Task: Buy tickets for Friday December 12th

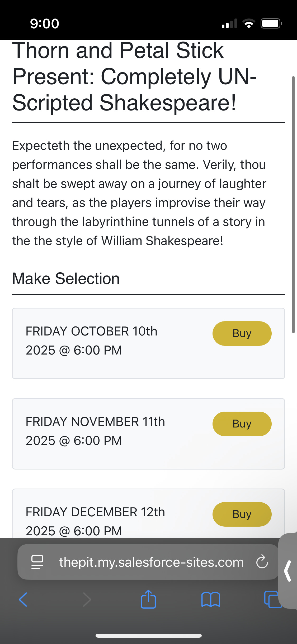Action: click(x=242, y=514)
